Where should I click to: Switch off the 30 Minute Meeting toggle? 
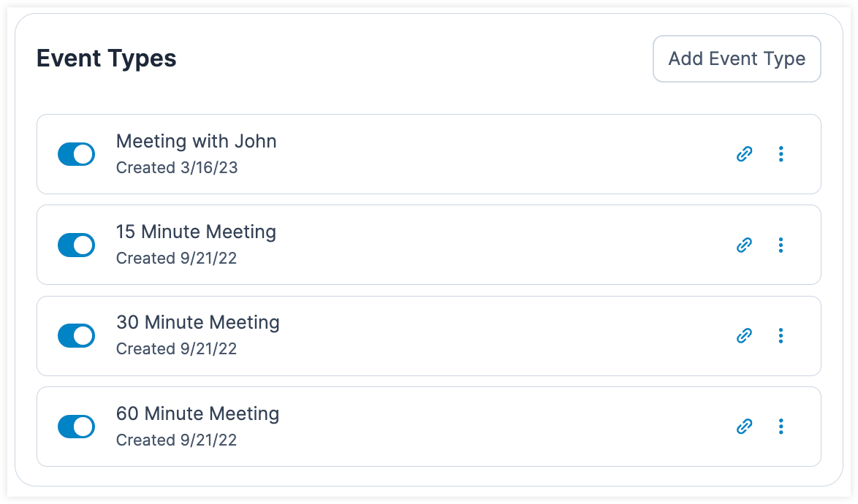click(x=76, y=336)
